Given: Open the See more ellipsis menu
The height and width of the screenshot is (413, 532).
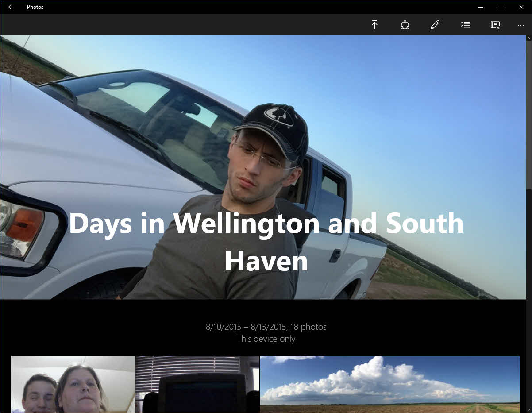Looking at the screenshot, I should tap(520, 25).
